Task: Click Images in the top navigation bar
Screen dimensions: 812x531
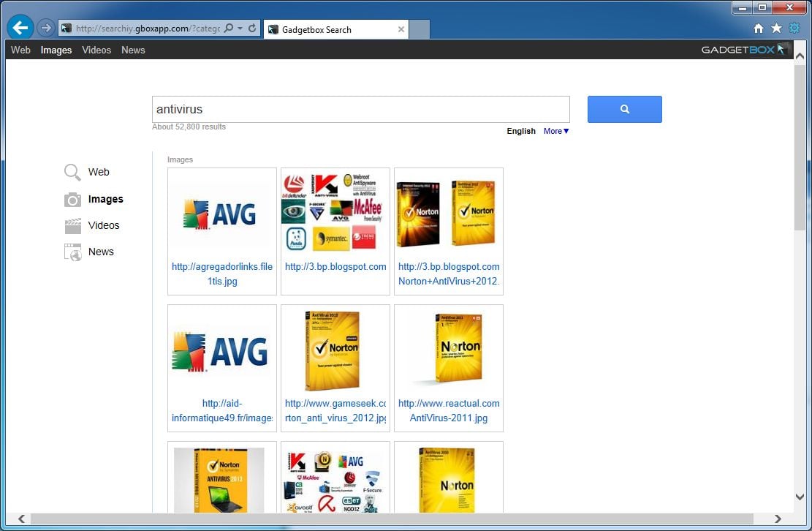Action: tap(56, 50)
